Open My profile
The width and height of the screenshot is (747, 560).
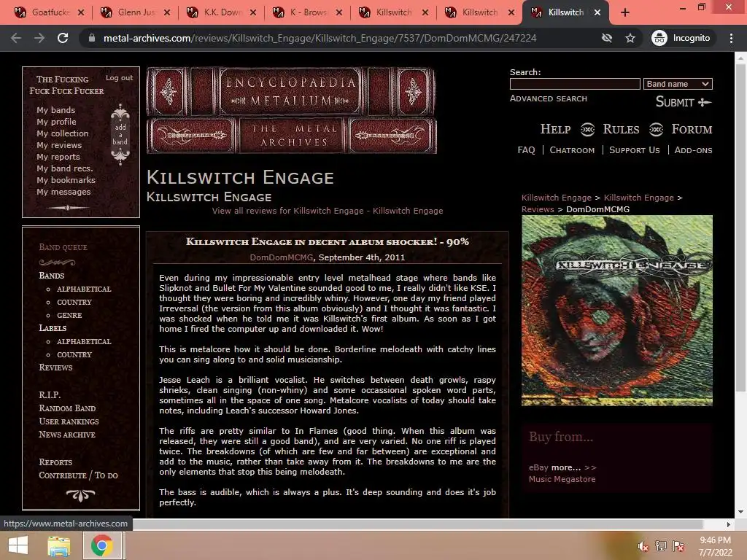(x=56, y=122)
